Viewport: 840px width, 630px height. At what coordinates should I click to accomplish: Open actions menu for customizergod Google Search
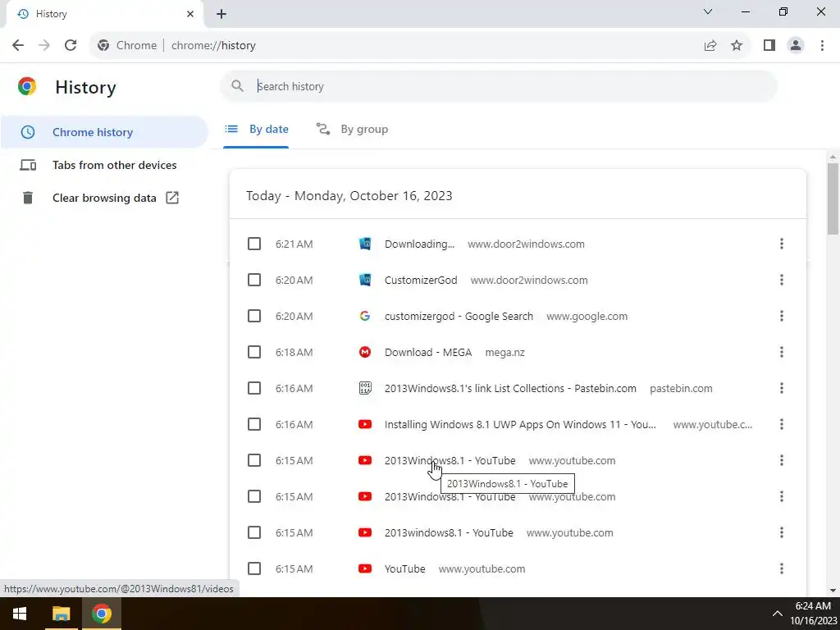click(782, 316)
